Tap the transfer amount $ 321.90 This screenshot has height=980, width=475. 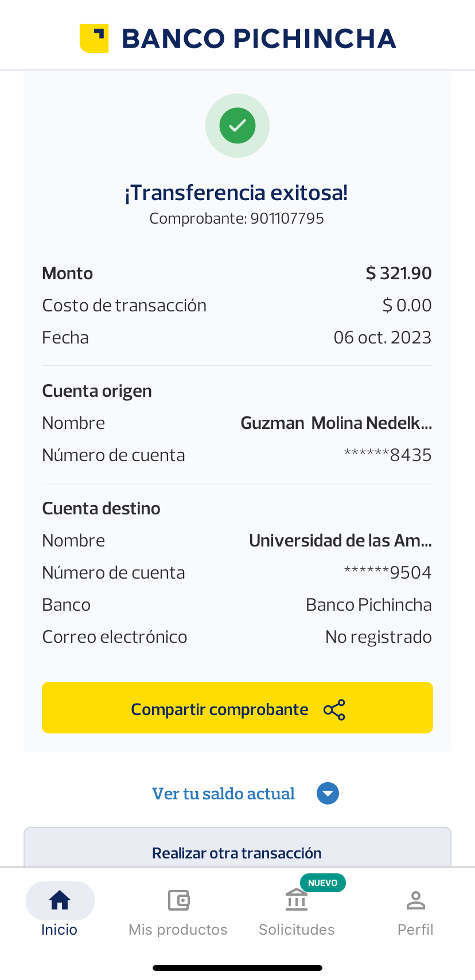click(399, 274)
